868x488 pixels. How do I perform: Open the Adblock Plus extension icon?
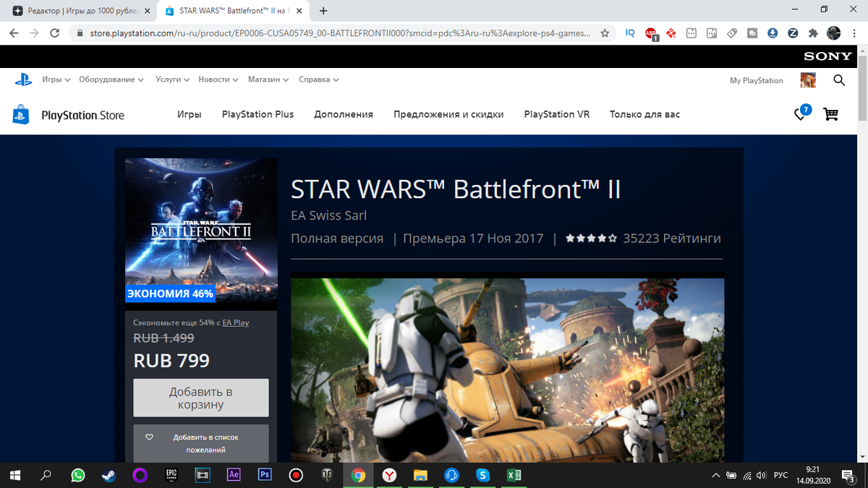click(x=651, y=33)
